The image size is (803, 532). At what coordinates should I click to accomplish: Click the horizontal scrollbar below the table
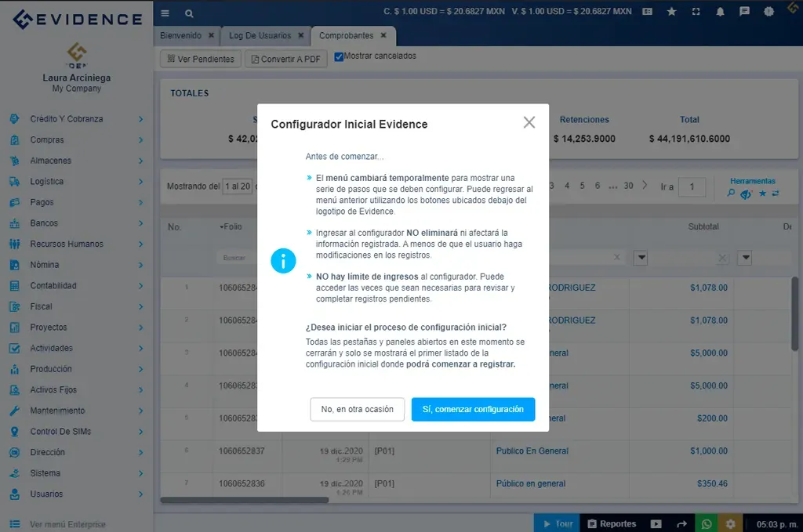coord(243,498)
